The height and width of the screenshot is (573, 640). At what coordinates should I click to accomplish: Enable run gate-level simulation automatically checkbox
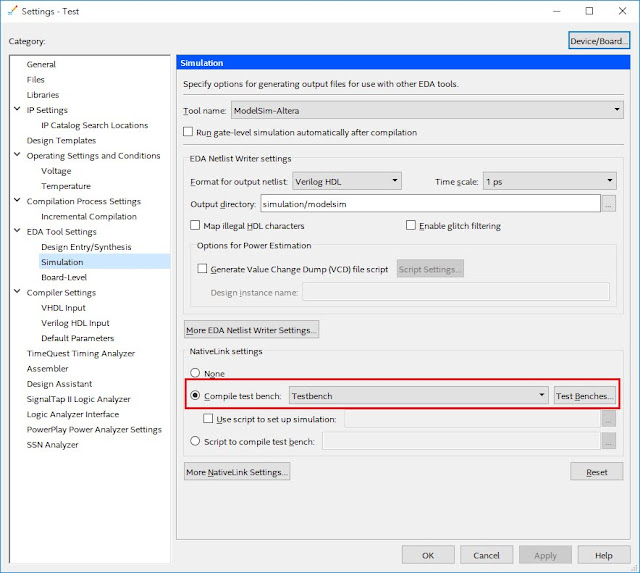188,132
